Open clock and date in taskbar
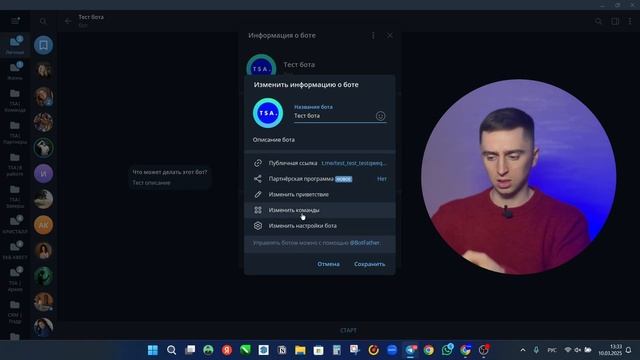This screenshot has width=640, height=360. pyautogui.click(x=610, y=350)
